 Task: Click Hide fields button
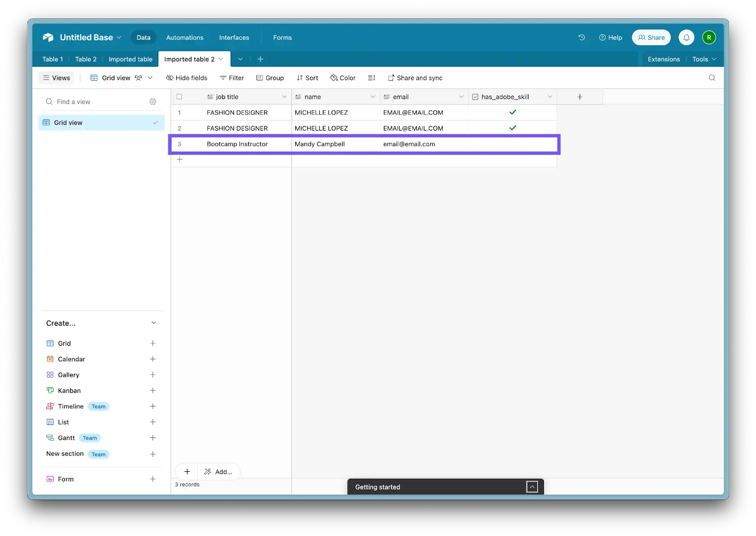(187, 78)
